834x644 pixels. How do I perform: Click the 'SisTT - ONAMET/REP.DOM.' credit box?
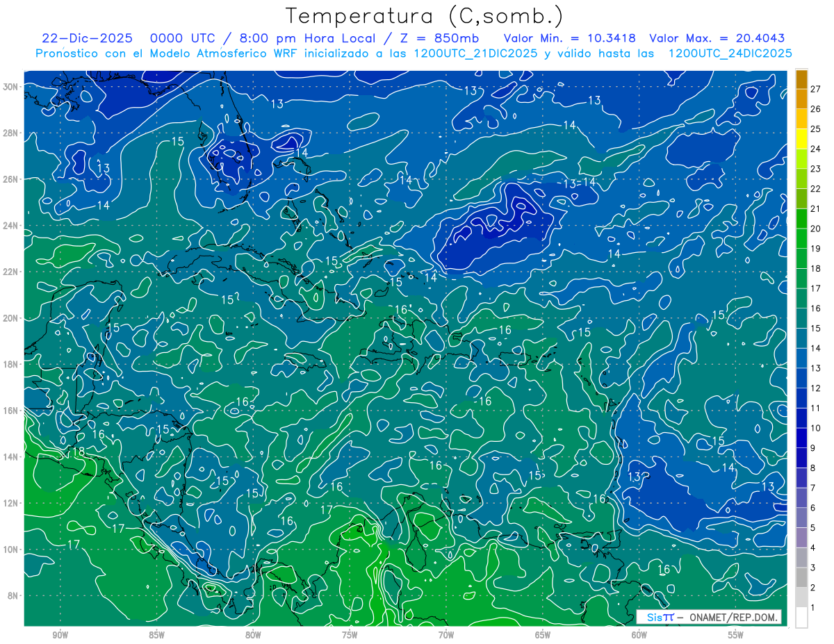[709, 617]
